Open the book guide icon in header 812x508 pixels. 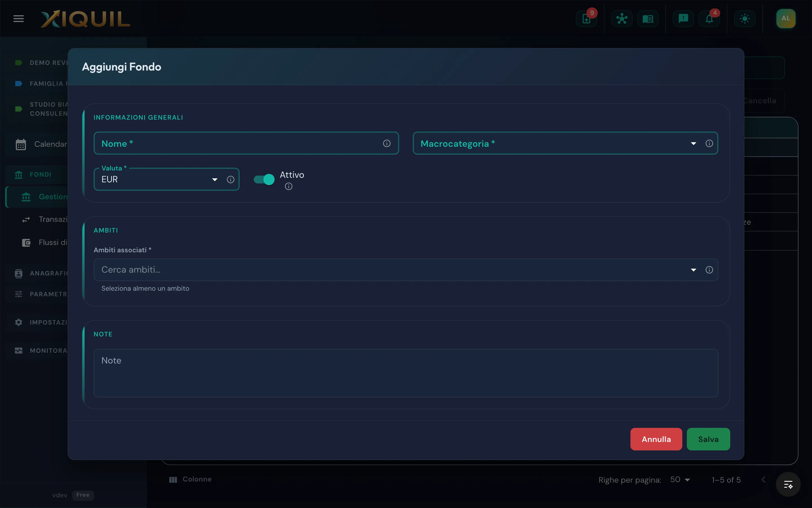648,18
